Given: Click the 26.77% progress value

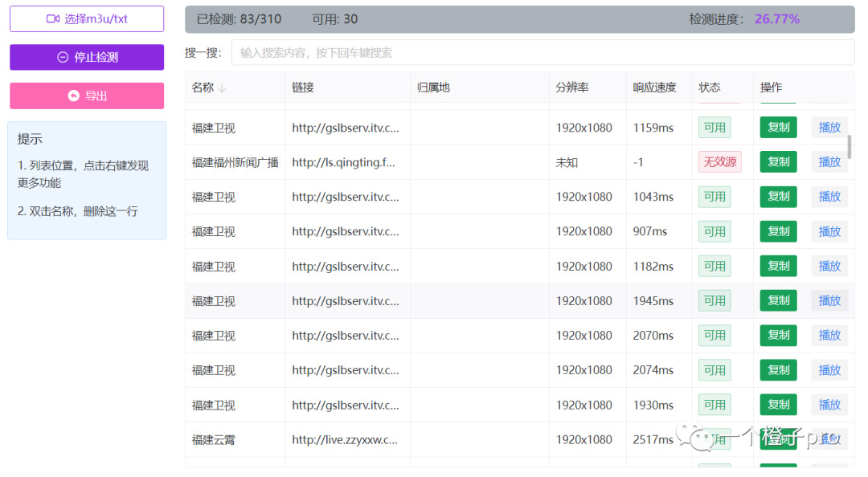Looking at the screenshot, I should pos(777,19).
